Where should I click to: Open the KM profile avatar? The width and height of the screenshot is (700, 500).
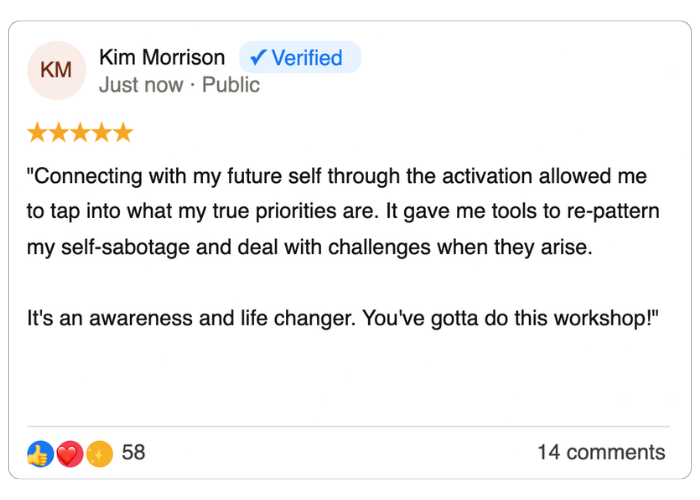point(56,70)
